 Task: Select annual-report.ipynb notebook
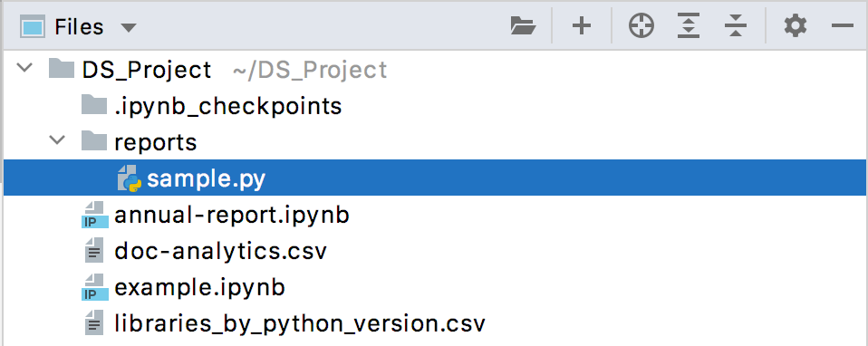click(231, 215)
